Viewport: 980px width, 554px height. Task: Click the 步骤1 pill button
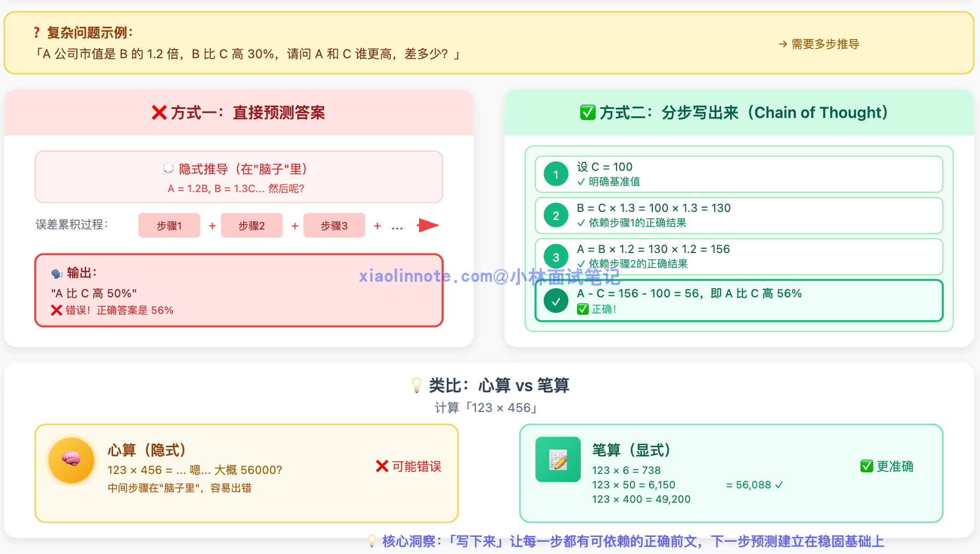[x=169, y=226]
